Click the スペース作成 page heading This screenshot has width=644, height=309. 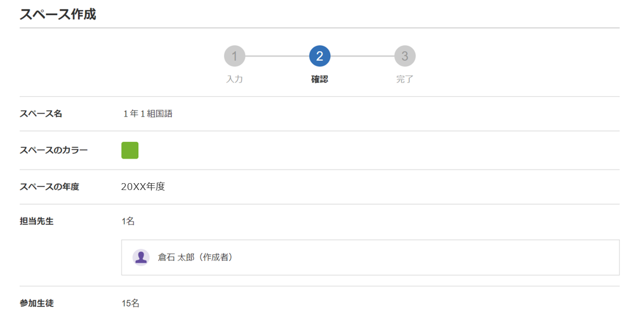pos(58,14)
